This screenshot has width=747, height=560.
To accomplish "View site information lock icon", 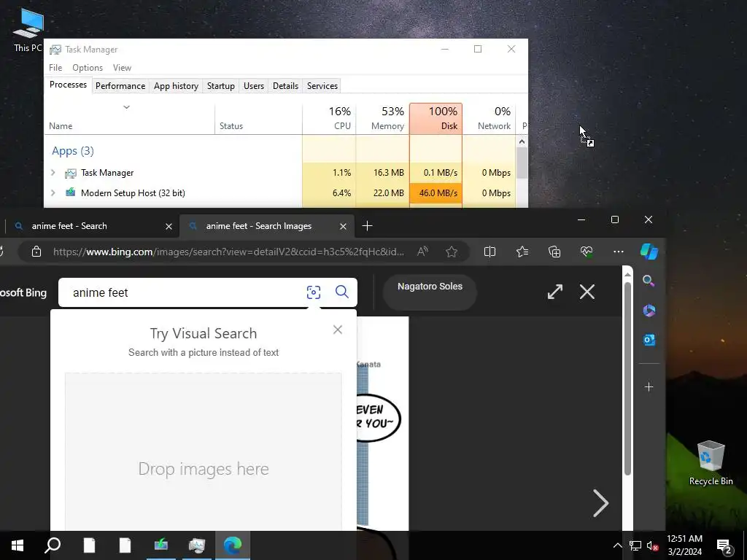I will coord(36,252).
